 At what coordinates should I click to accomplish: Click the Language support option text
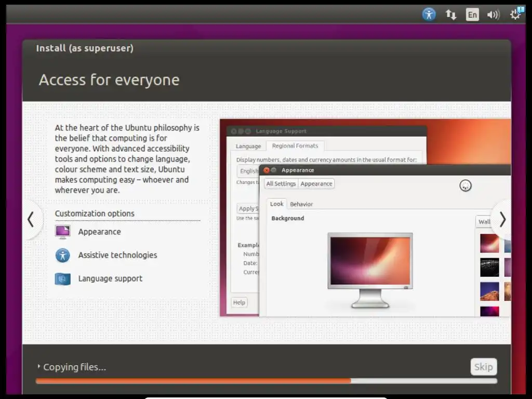coord(110,278)
